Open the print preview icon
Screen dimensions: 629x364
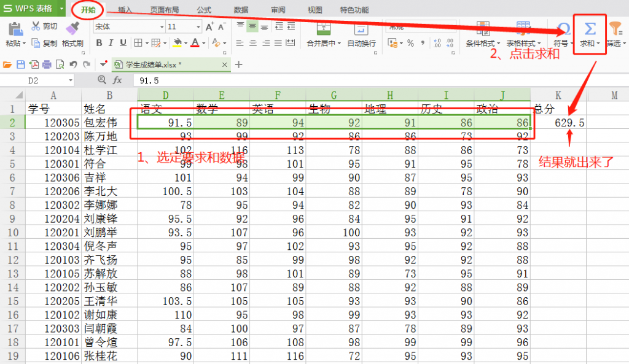(x=60, y=64)
